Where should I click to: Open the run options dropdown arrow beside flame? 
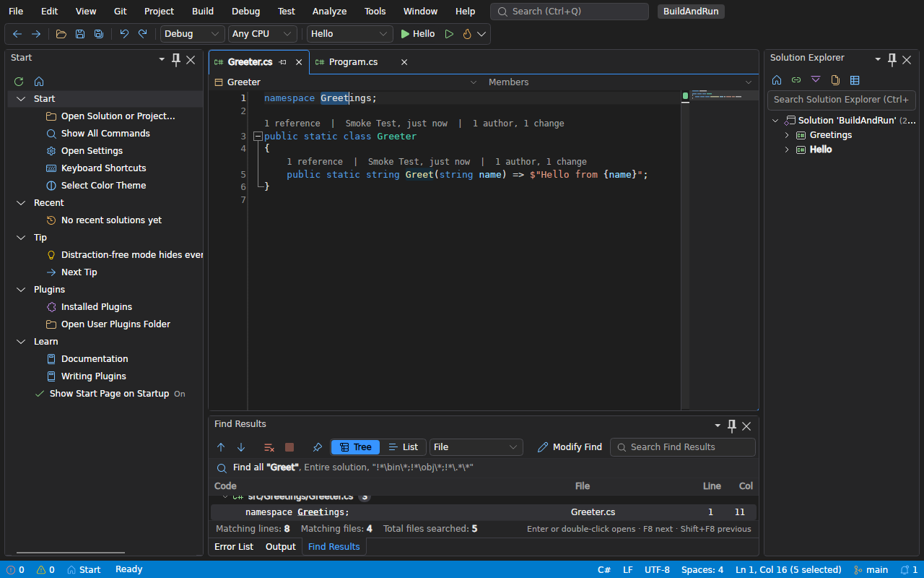[x=481, y=34]
